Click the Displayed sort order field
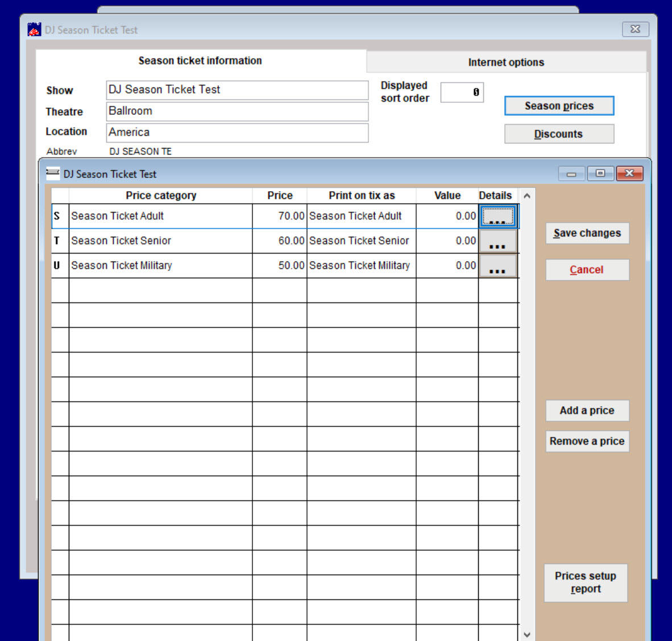 [x=462, y=92]
